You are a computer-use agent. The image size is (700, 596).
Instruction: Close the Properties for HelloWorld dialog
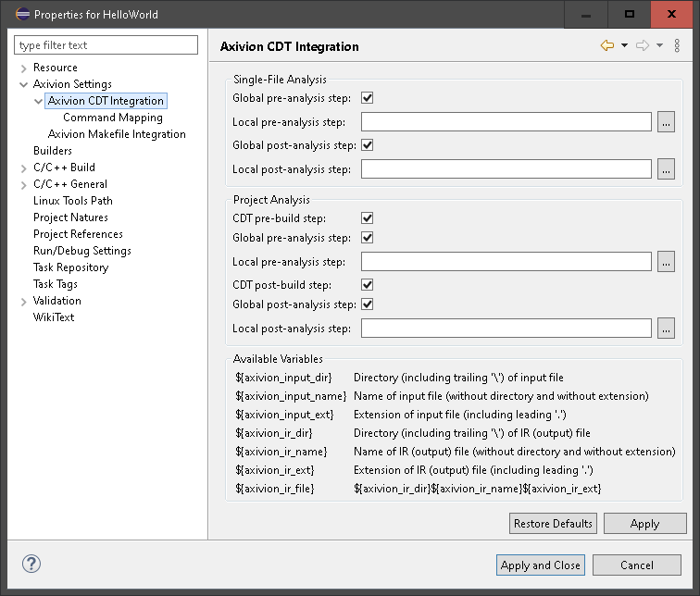click(671, 14)
